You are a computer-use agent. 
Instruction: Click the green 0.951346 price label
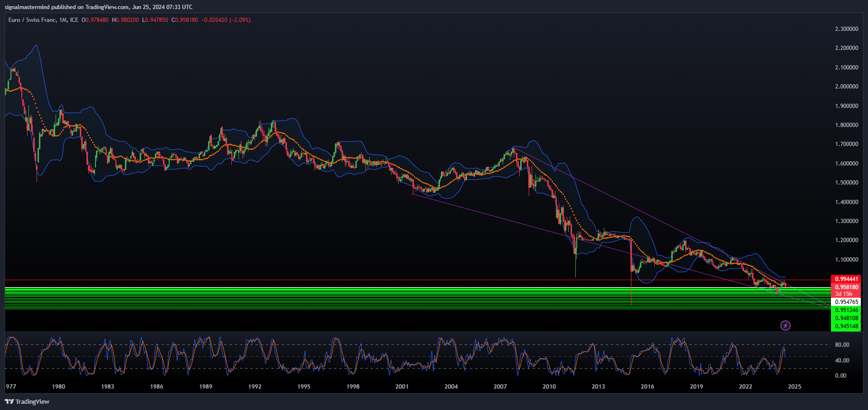(846, 310)
